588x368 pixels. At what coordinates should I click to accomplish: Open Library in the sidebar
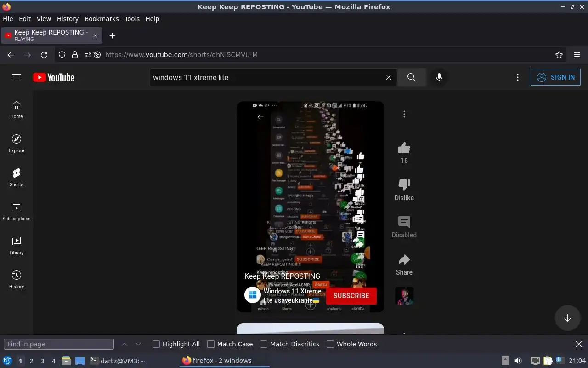coord(17,246)
